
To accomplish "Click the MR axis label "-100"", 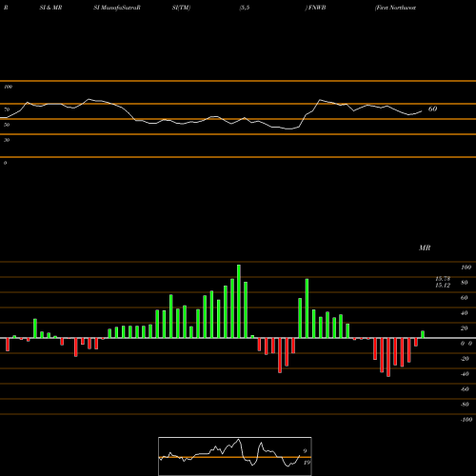I will (x=466, y=420).
